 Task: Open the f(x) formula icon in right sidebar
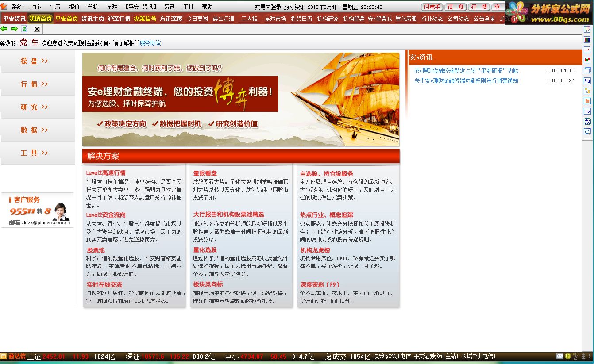click(587, 121)
